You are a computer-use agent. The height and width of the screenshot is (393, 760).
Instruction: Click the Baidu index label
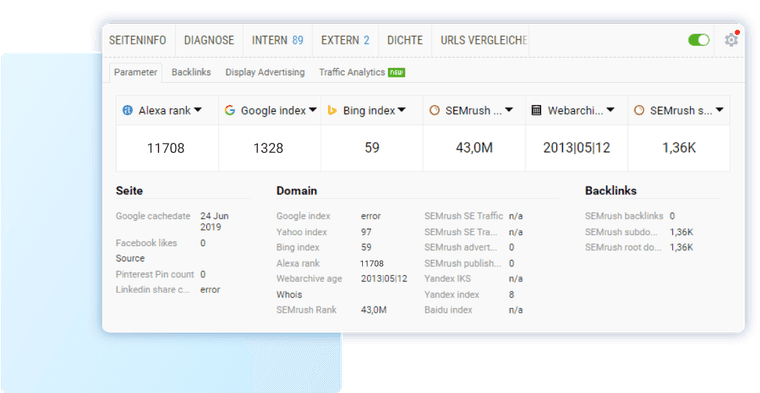click(x=448, y=310)
